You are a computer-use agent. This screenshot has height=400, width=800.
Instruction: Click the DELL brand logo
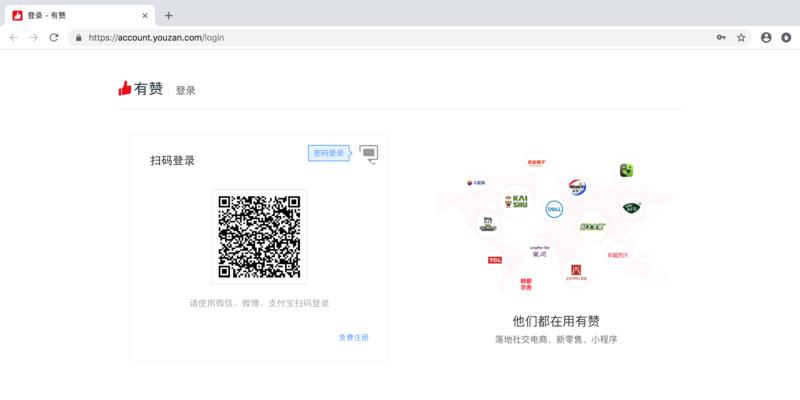(x=554, y=209)
